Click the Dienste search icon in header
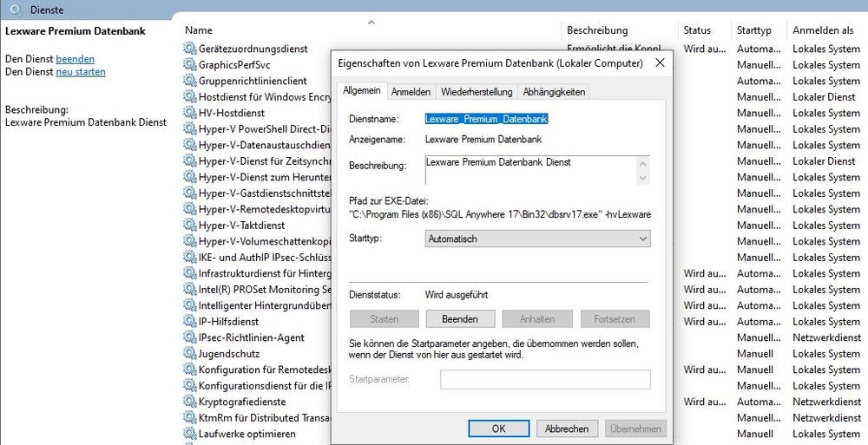 click(x=12, y=10)
